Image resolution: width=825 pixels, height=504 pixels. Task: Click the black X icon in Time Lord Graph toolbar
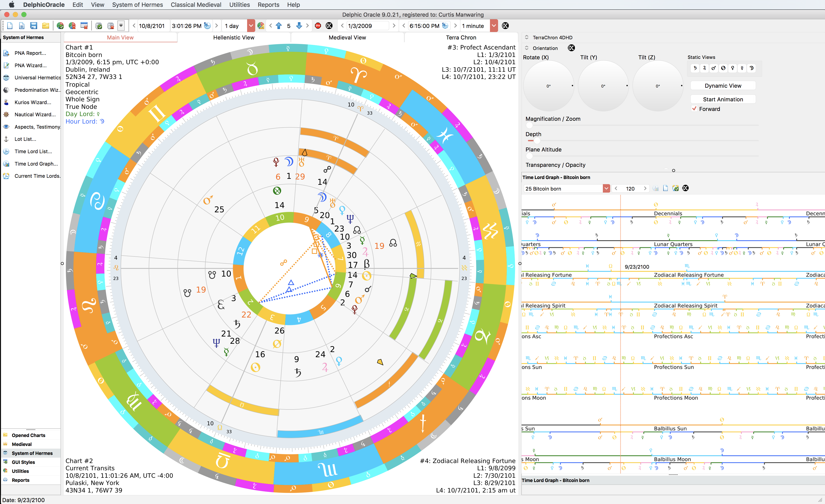point(685,188)
